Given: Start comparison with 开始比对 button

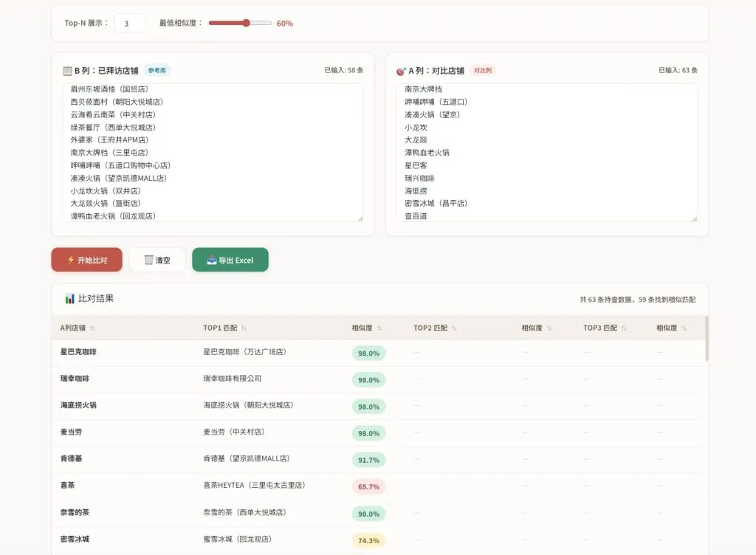Looking at the screenshot, I should tap(87, 260).
